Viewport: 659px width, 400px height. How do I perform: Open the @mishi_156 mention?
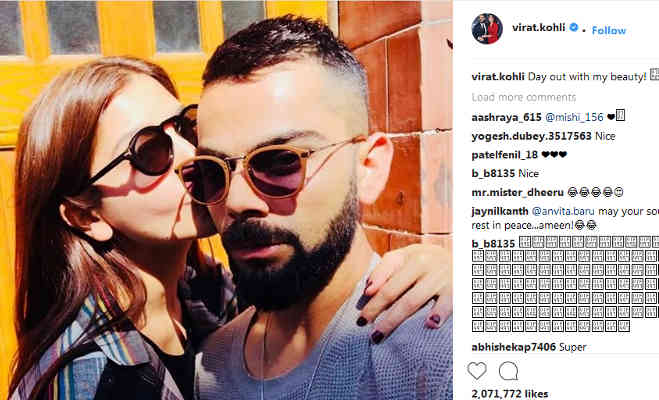click(x=574, y=117)
